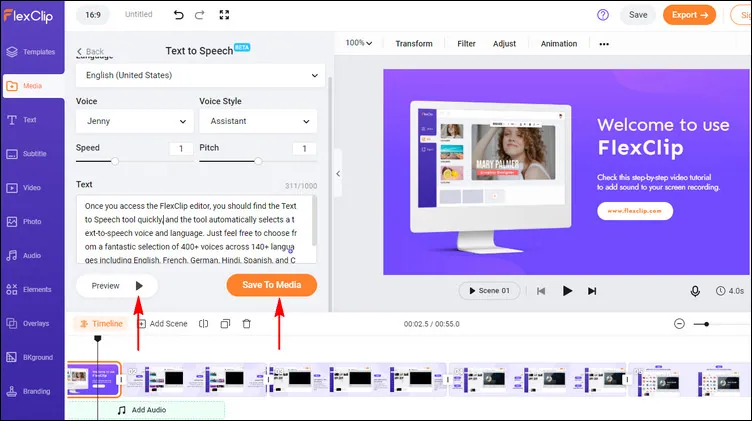The image size is (752, 421).
Task: Click the Speed value input field
Action: (181, 149)
